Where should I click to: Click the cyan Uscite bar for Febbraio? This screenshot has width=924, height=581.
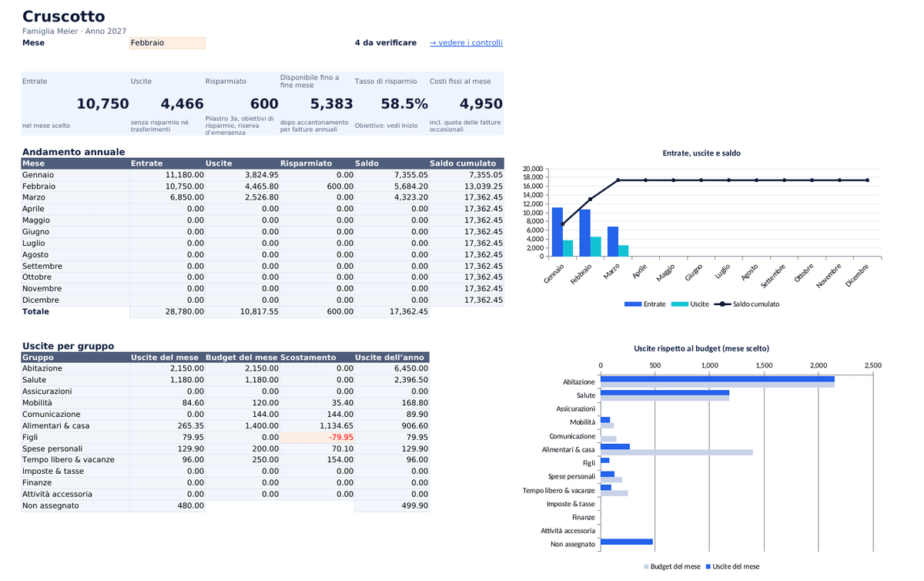click(x=595, y=247)
